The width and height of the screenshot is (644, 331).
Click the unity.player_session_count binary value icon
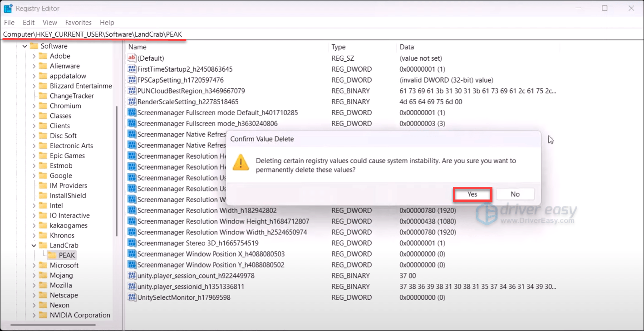click(x=132, y=276)
